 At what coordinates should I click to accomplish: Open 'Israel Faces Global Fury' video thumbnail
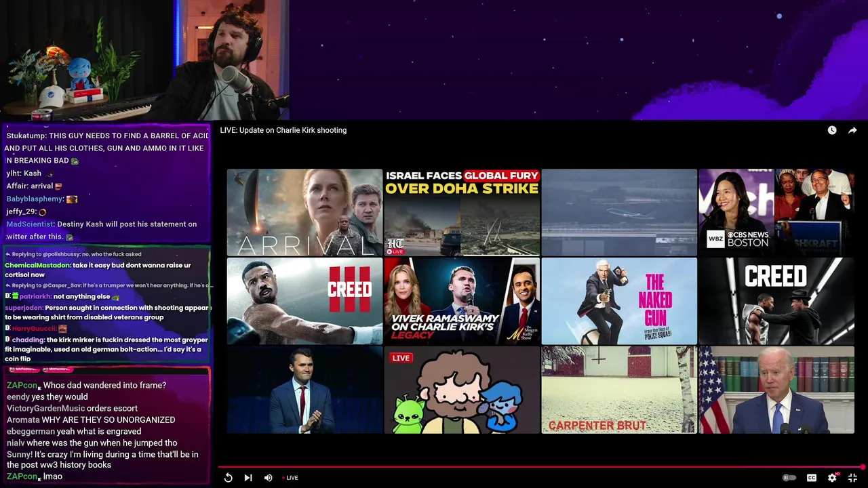462,212
